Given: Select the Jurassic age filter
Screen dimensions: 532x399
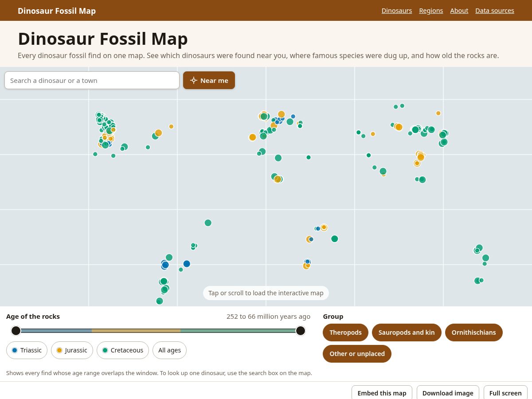Looking at the screenshot, I should [x=72, y=350].
